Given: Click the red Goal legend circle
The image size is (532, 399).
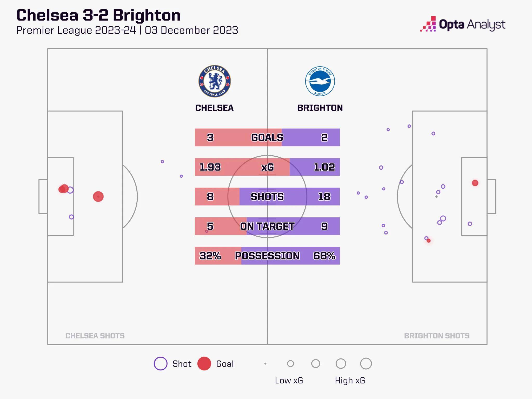Looking at the screenshot, I should (x=204, y=363).
